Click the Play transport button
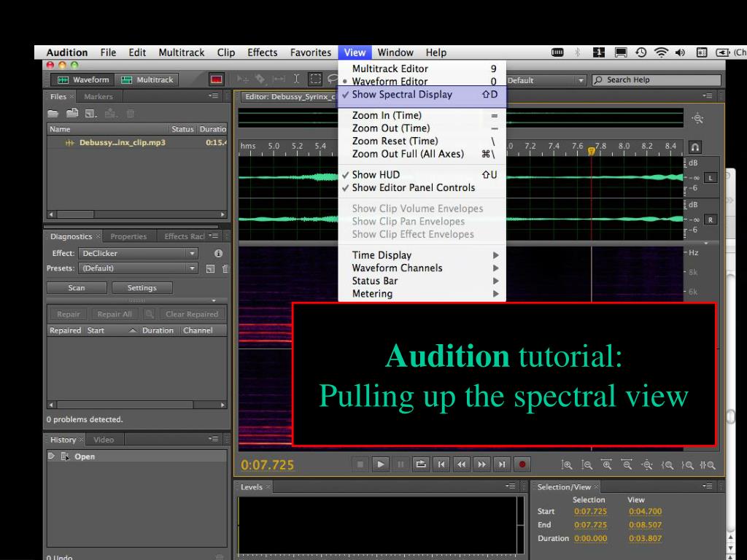Image resolution: width=747 pixels, height=560 pixels. click(x=380, y=464)
